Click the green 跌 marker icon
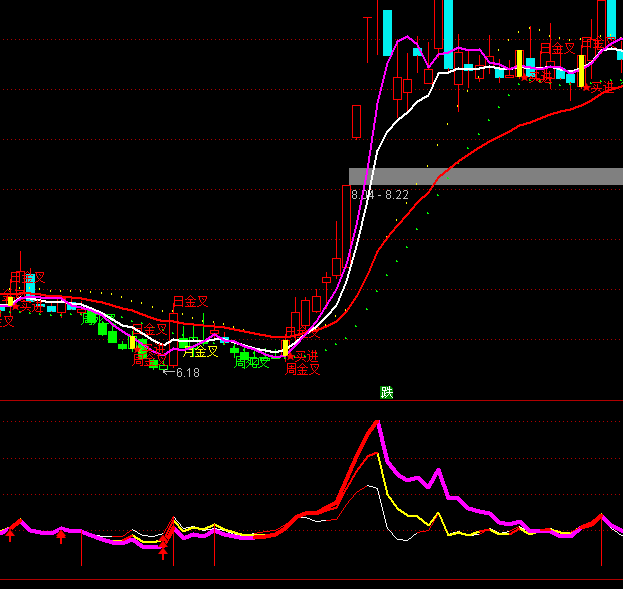This screenshot has width=623, height=589. click(x=387, y=392)
